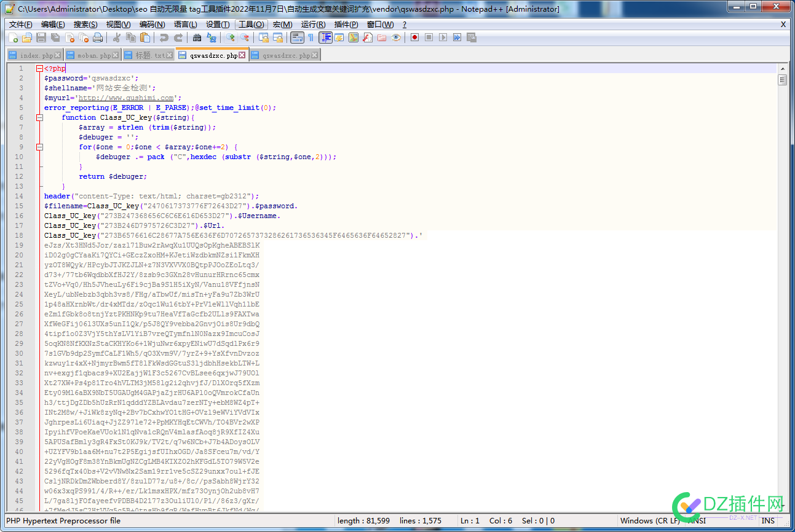Image resolution: width=795 pixels, height=532 pixels.
Task: Open the Function List panel icon
Action: (368, 37)
